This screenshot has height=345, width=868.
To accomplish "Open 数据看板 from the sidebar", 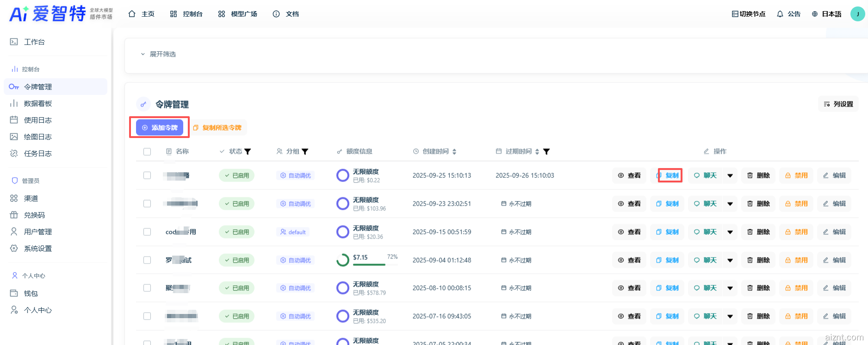I will point(56,103).
